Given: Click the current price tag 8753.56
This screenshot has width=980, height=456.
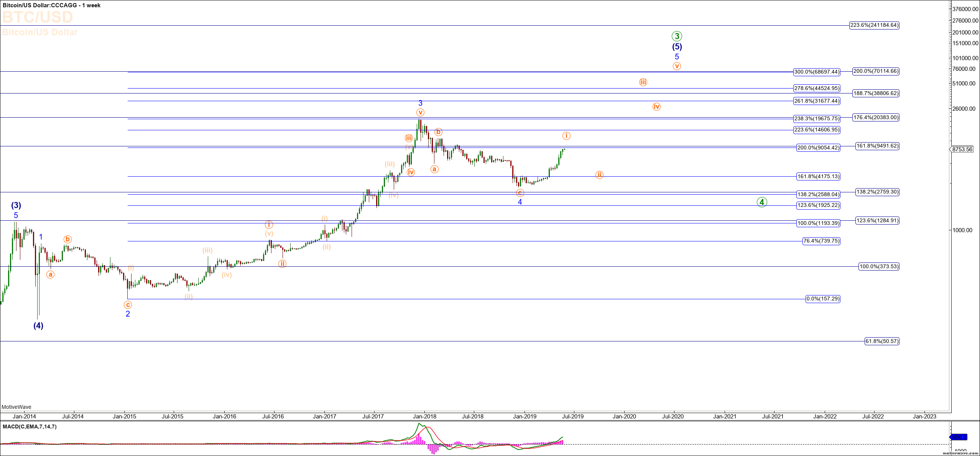Looking at the screenshot, I should [x=962, y=149].
